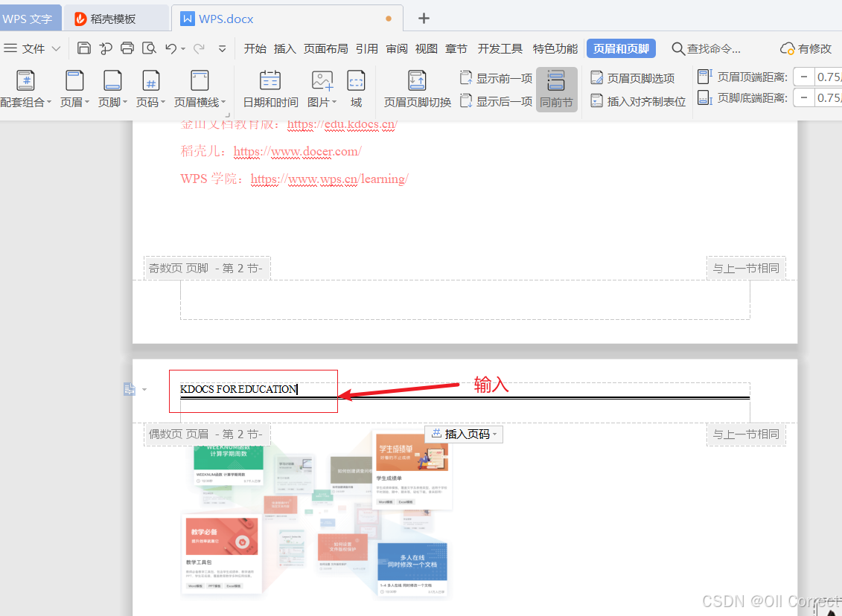Open the 插入页码 dropdown in header
This screenshot has height=616, width=842.
[465, 434]
